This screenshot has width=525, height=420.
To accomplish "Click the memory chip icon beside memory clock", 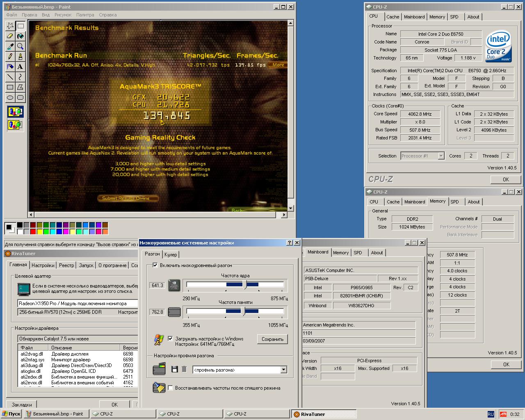I will click(174, 312).
